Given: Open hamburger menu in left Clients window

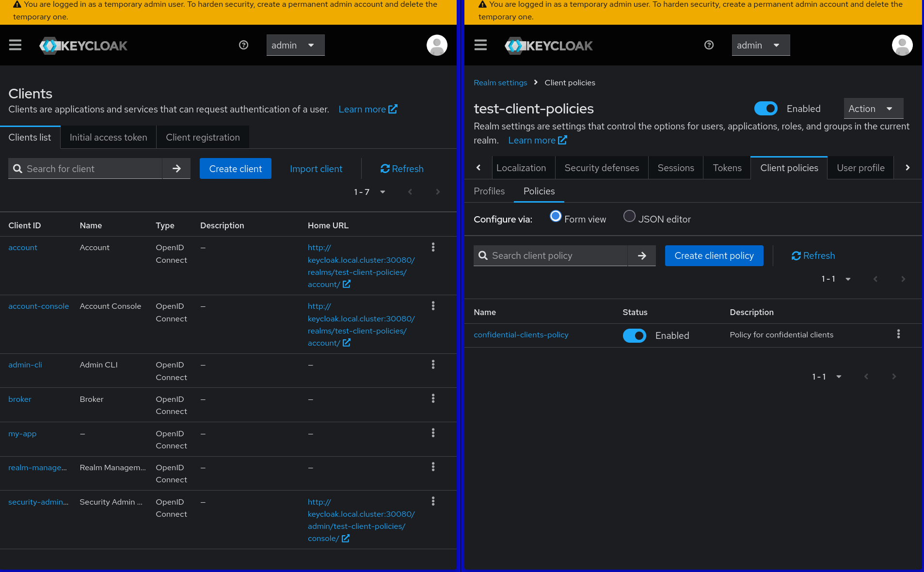Looking at the screenshot, I should pos(15,45).
